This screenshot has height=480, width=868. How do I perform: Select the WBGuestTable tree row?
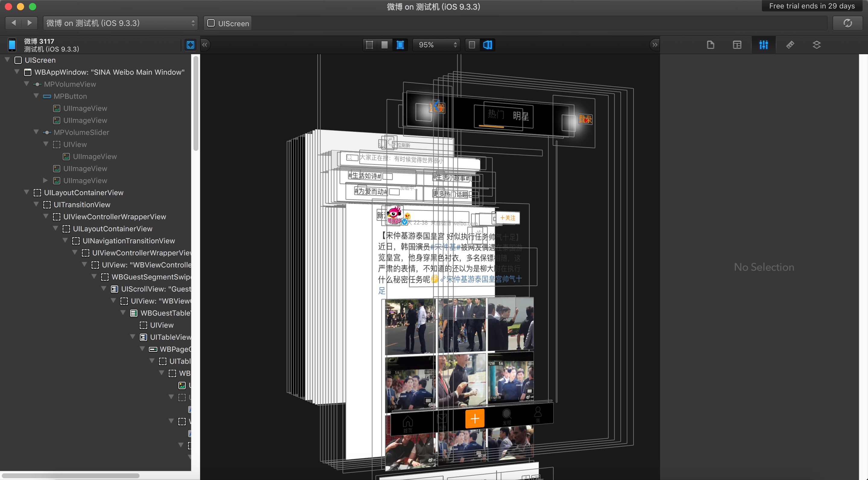click(96, 313)
